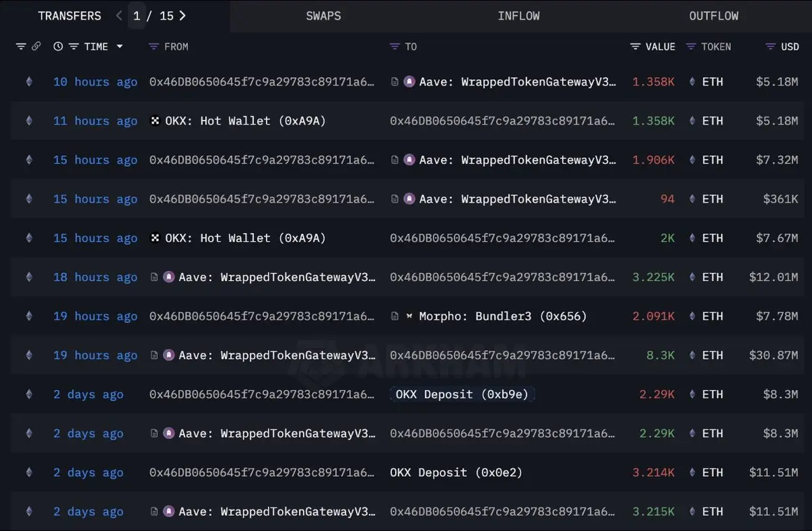812x531 pixels.
Task: Click ETH token icon in $30.87M row
Action: [692, 356]
